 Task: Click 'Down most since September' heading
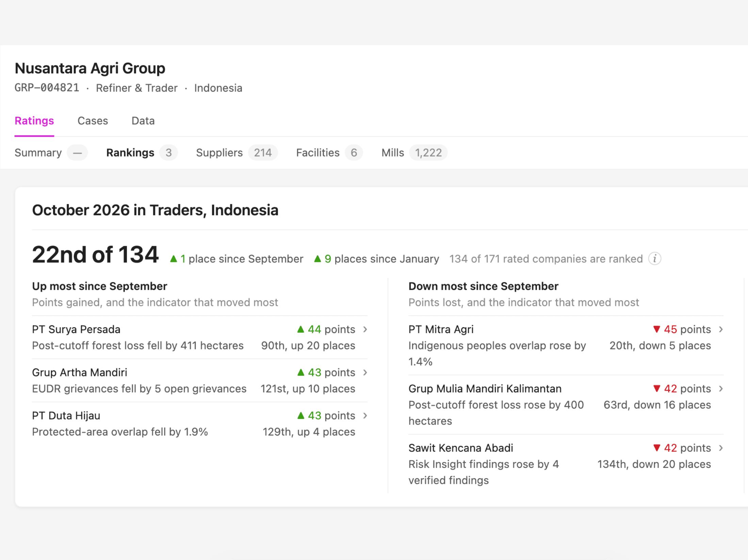[483, 286]
